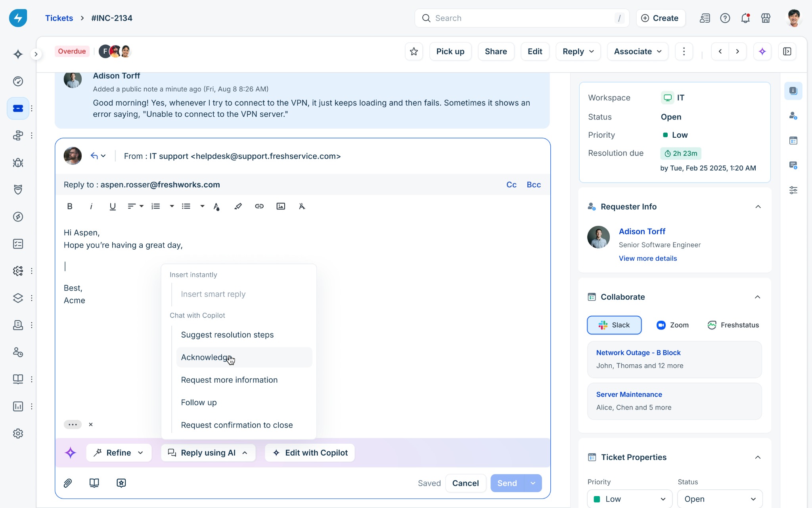This screenshot has width=812, height=508.
Task: Open the Associate dropdown
Action: pos(638,52)
